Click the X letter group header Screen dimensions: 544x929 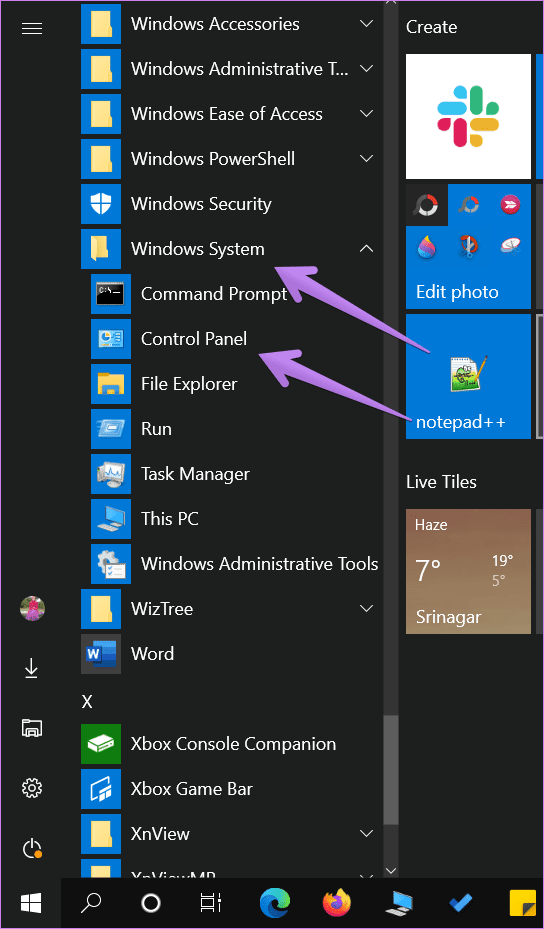point(87,701)
